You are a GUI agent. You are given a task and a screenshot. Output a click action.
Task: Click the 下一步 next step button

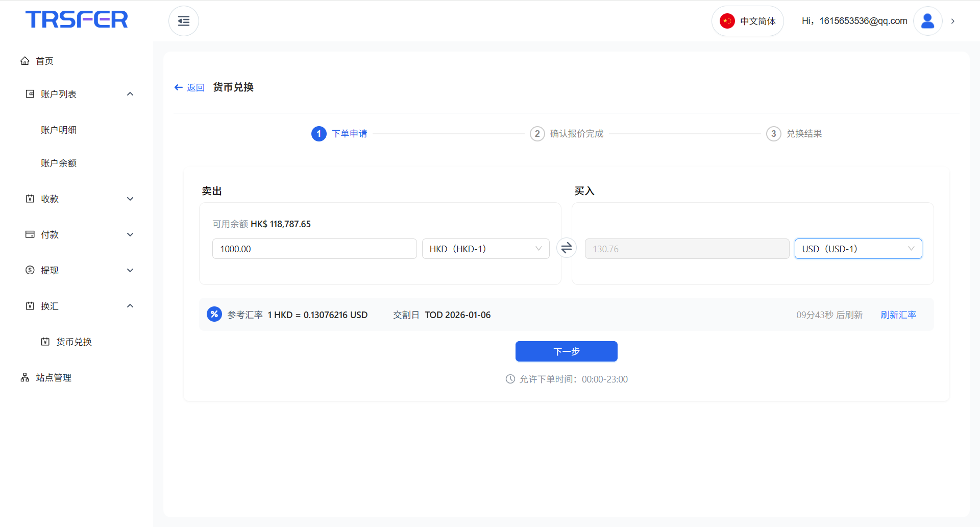566,351
